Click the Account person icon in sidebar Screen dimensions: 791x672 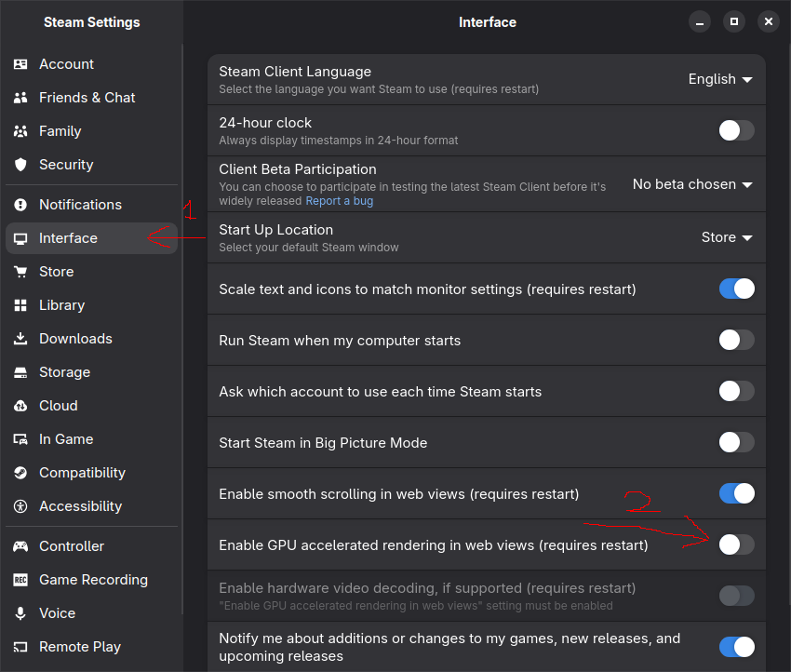click(x=20, y=64)
